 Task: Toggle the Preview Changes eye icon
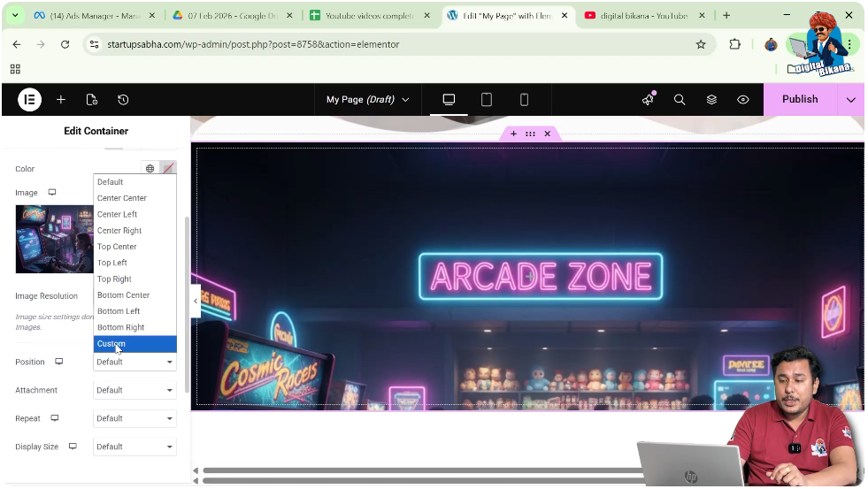coord(743,100)
